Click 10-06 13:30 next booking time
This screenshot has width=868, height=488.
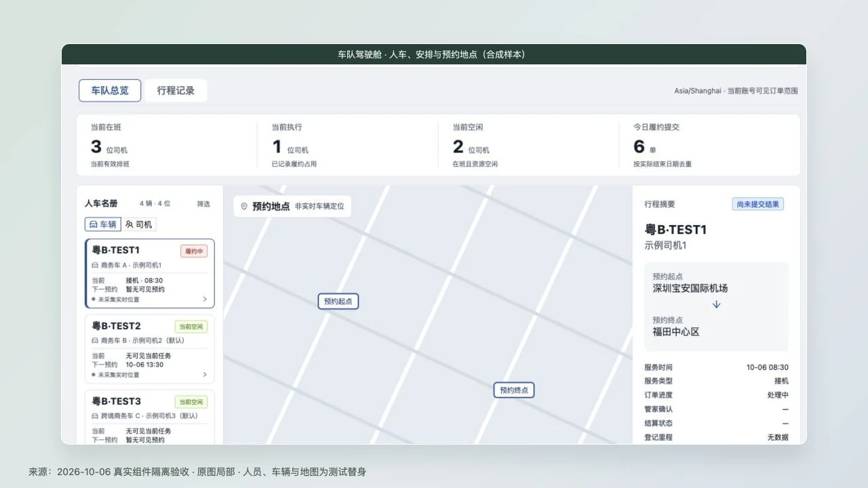(144, 365)
